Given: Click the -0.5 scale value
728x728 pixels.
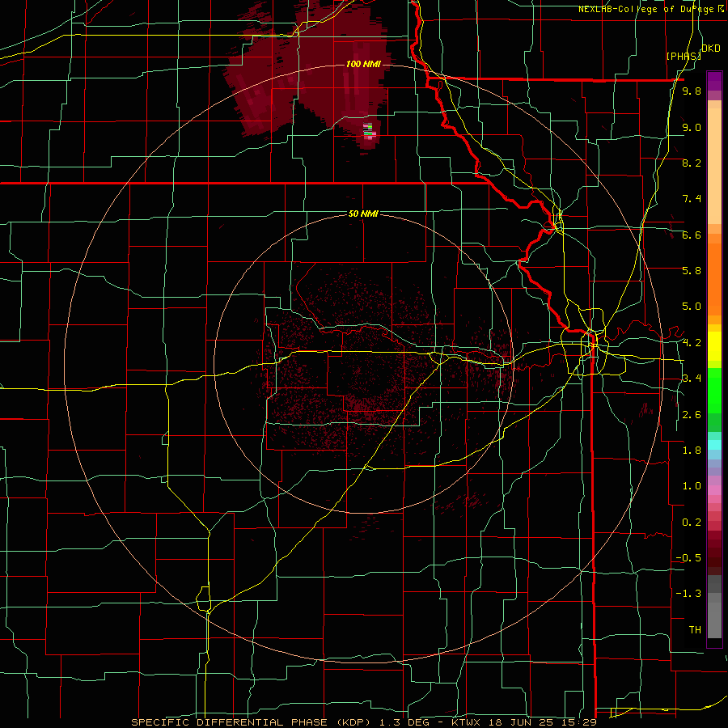Looking at the screenshot, I should point(688,558).
